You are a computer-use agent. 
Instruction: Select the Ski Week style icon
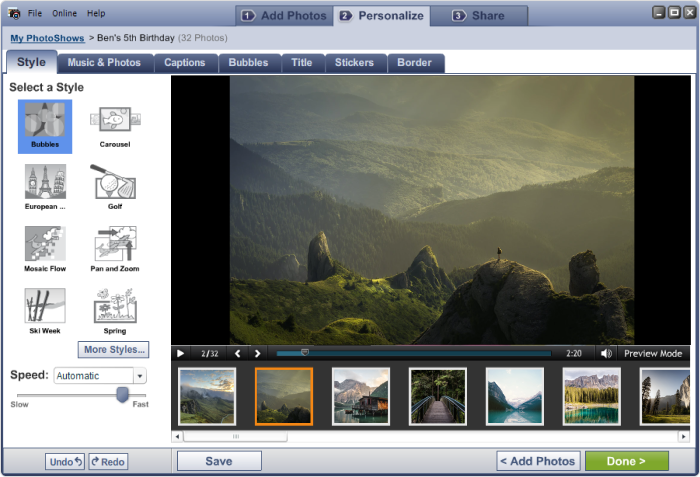pos(45,311)
